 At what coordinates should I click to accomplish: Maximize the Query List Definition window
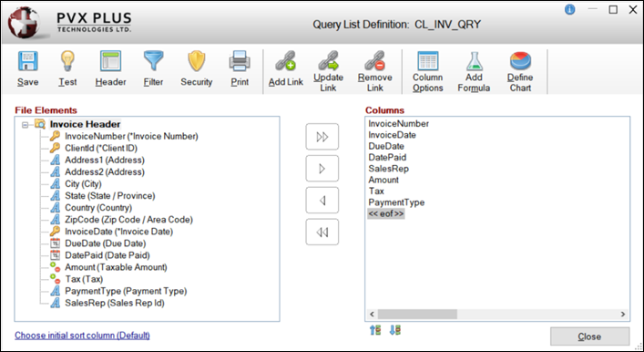point(613,9)
